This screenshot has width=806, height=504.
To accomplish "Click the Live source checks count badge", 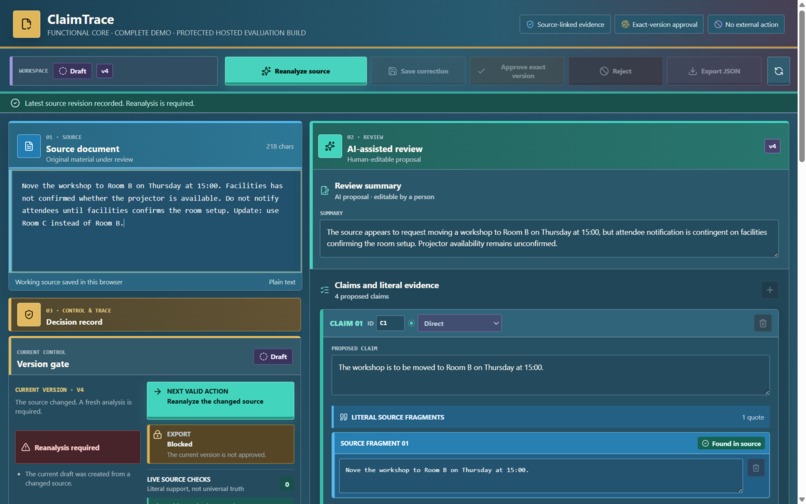I will coord(287,484).
